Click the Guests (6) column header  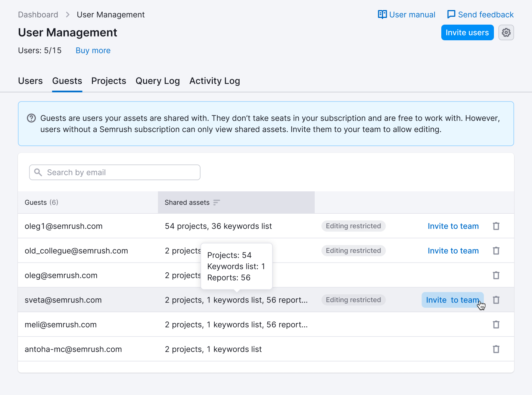88,203
